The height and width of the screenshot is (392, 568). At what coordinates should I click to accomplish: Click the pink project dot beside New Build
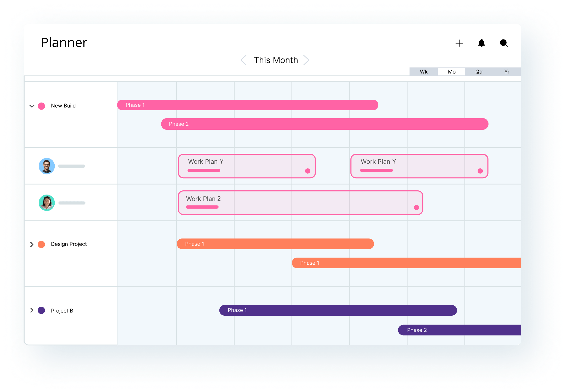(42, 106)
